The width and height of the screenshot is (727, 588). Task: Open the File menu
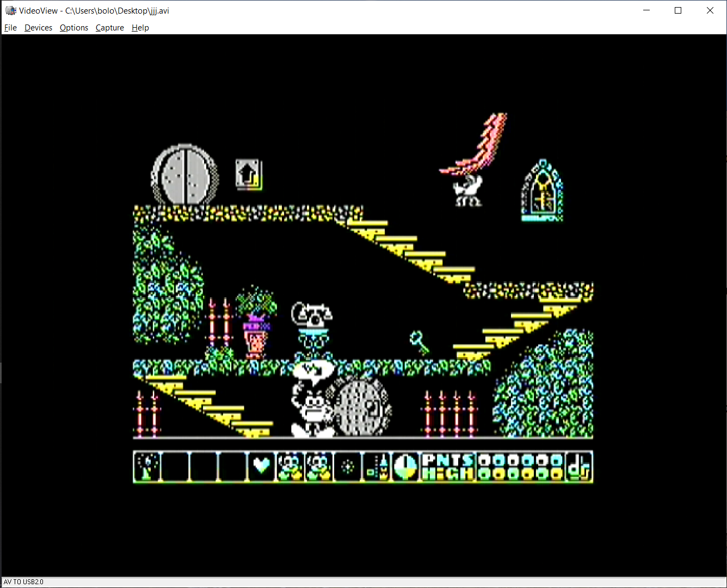[x=10, y=28]
